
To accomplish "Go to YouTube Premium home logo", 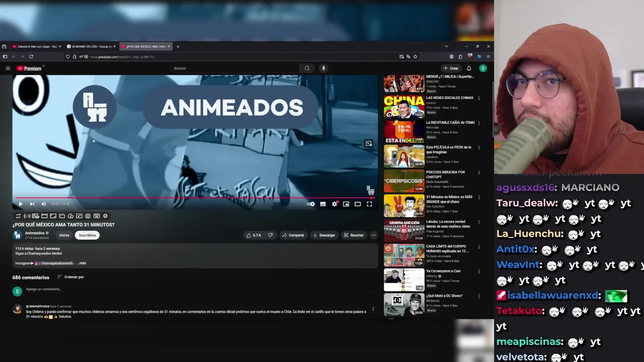I will pos(30,68).
